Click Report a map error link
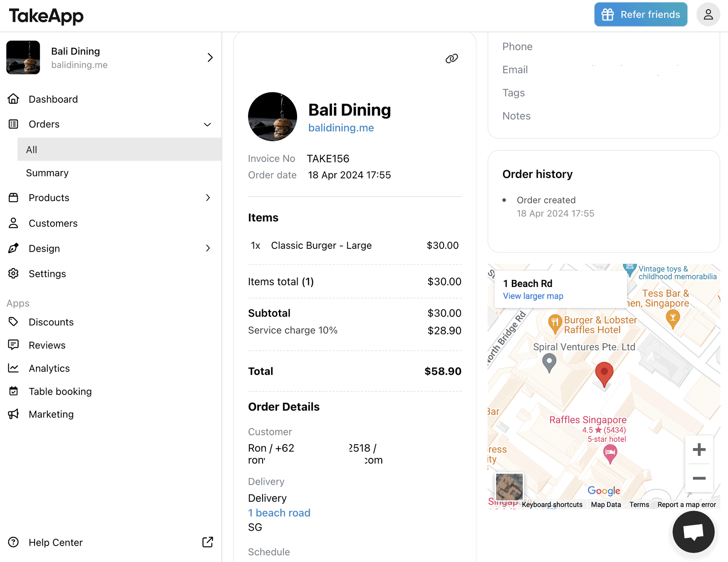Screen dimensions: 728x562 [687, 505]
